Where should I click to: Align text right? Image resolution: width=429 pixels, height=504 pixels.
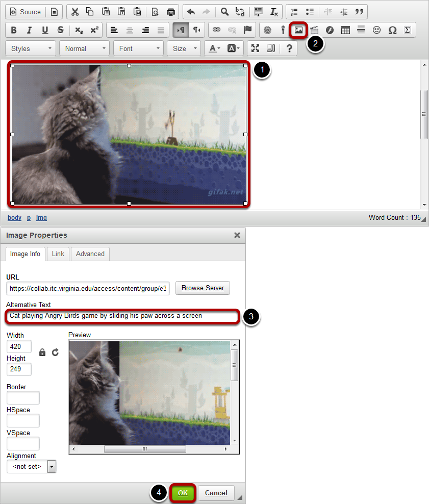(x=145, y=30)
